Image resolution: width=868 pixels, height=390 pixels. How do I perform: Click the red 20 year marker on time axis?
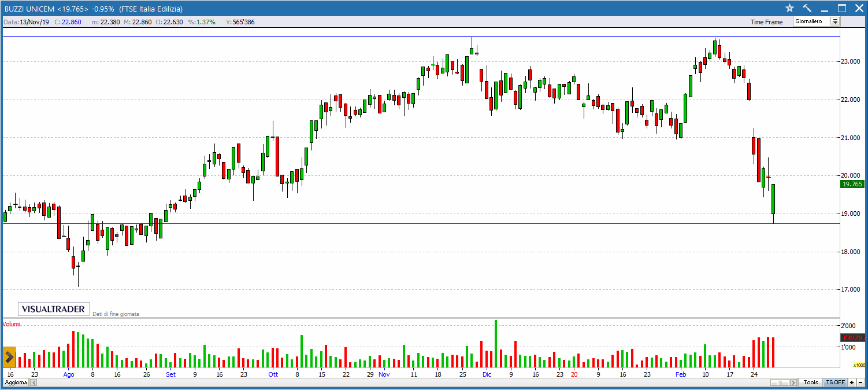pos(574,374)
